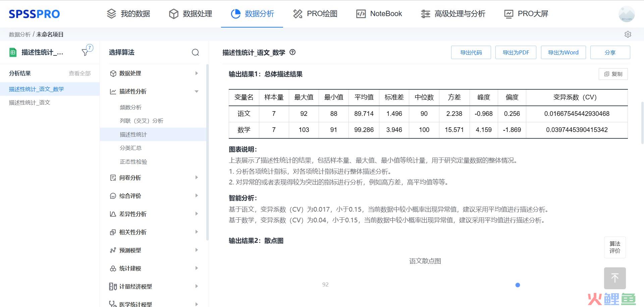The width and height of the screenshot is (644, 307).
Task: Click the blue scatter plot data point
Action: [518, 285]
